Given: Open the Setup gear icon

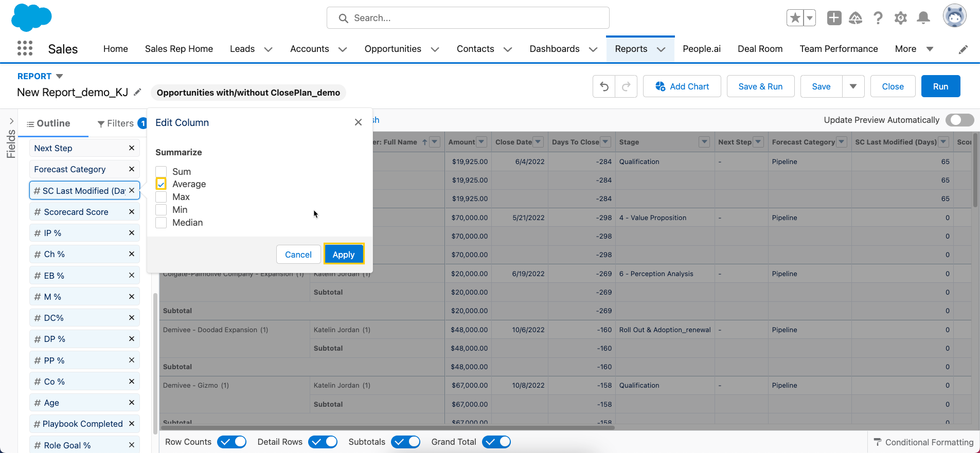Looking at the screenshot, I should coord(900,18).
